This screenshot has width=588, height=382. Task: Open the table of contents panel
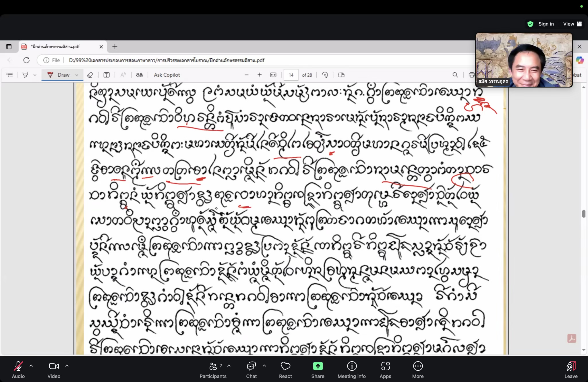(9, 75)
